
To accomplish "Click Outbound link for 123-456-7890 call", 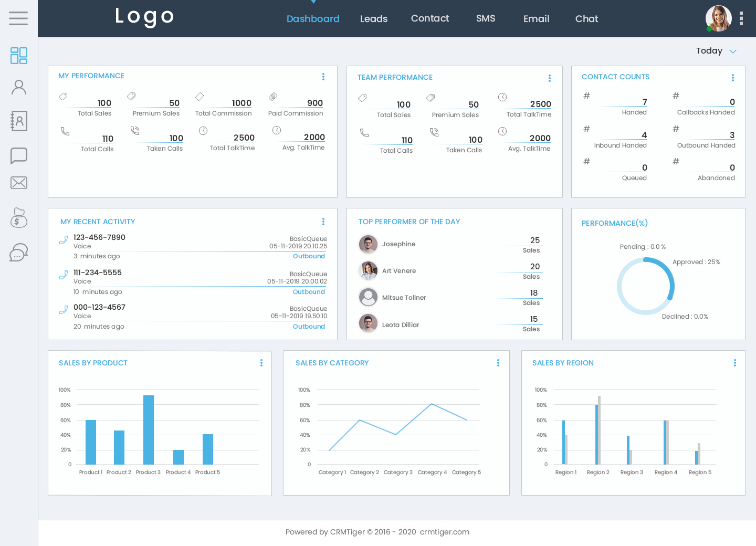I will [x=309, y=256].
